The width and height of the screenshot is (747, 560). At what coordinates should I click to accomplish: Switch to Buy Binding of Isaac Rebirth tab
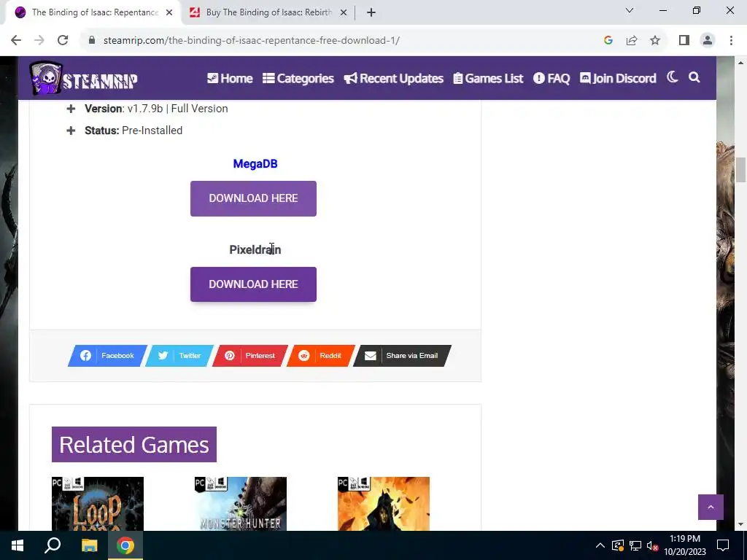(268, 12)
